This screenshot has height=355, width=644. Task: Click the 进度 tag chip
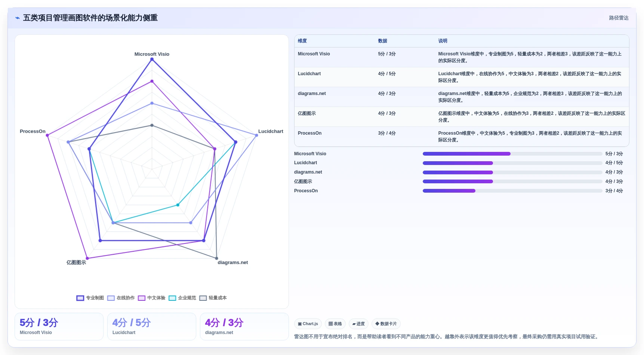click(x=358, y=324)
